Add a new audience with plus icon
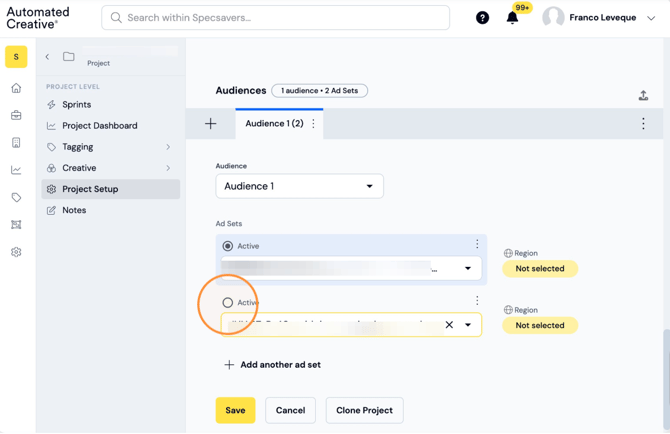This screenshot has width=670, height=434. coord(210,124)
